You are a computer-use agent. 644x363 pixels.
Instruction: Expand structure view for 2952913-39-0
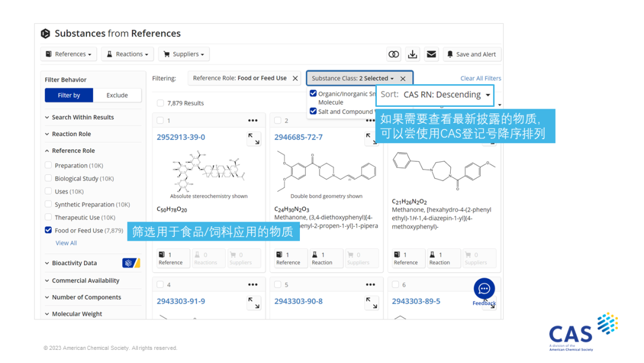pyautogui.click(x=254, y=139)
